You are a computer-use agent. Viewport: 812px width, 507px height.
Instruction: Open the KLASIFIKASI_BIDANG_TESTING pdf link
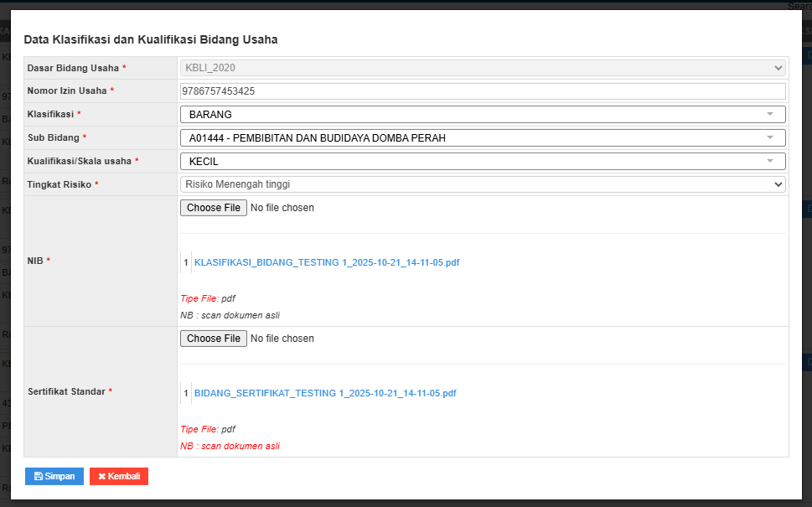pos(327,262)
